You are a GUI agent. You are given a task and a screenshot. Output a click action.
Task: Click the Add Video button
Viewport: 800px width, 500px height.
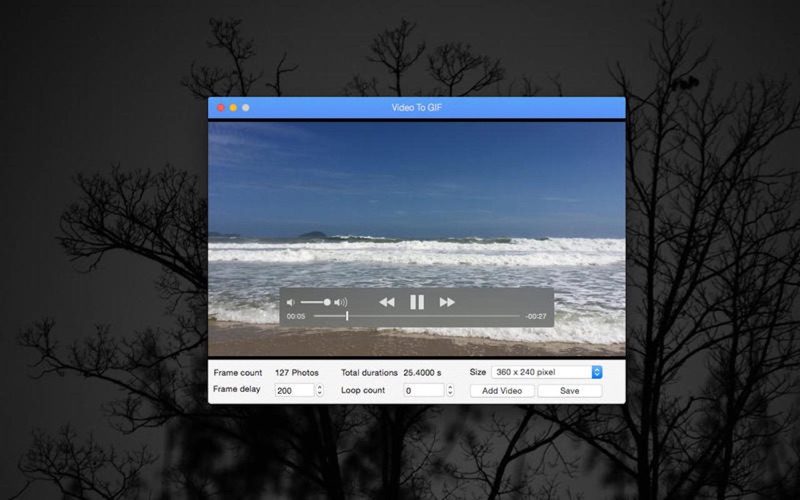(502, 391)
